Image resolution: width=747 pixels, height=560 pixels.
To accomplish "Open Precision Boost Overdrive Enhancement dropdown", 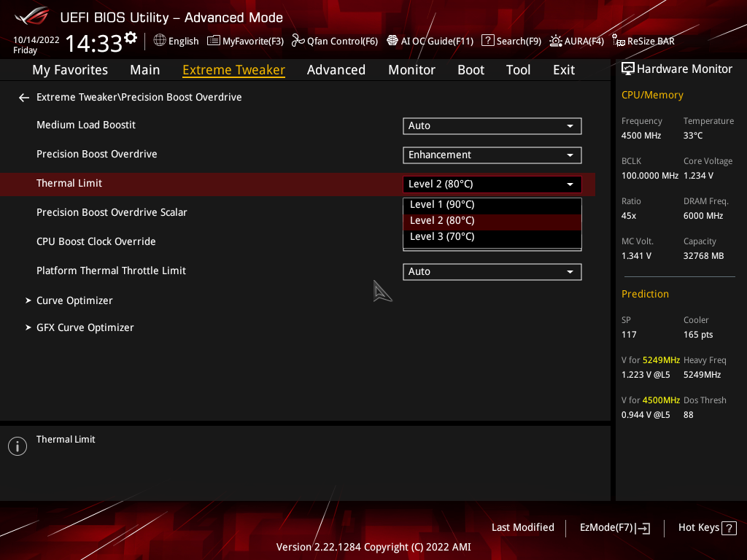I will 492,155.
